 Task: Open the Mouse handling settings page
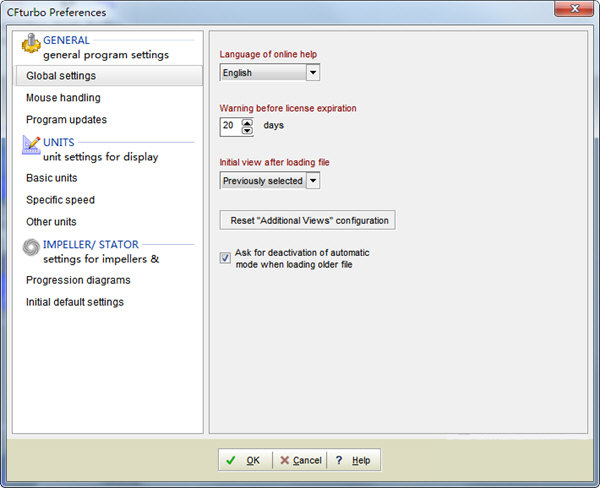pos(63,98)
